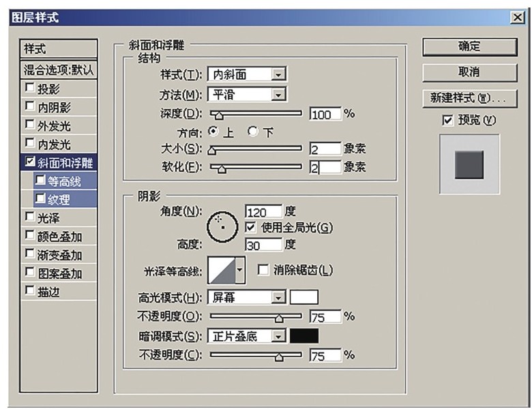Enable the 内发光 inner glow checkbox
Screen dimensions: 532x409
pos(30,142)
